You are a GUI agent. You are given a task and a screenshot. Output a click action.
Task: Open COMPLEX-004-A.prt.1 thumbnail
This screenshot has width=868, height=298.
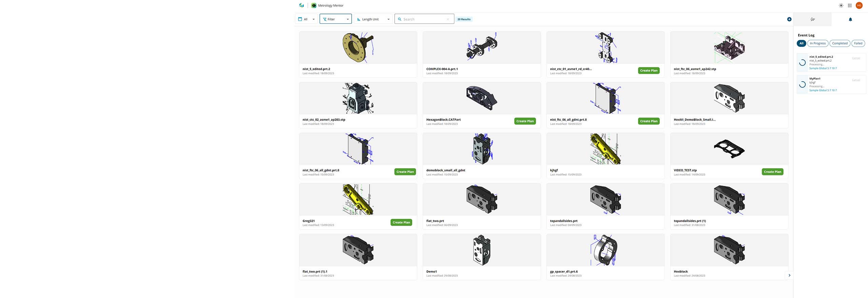coord(482,47)
